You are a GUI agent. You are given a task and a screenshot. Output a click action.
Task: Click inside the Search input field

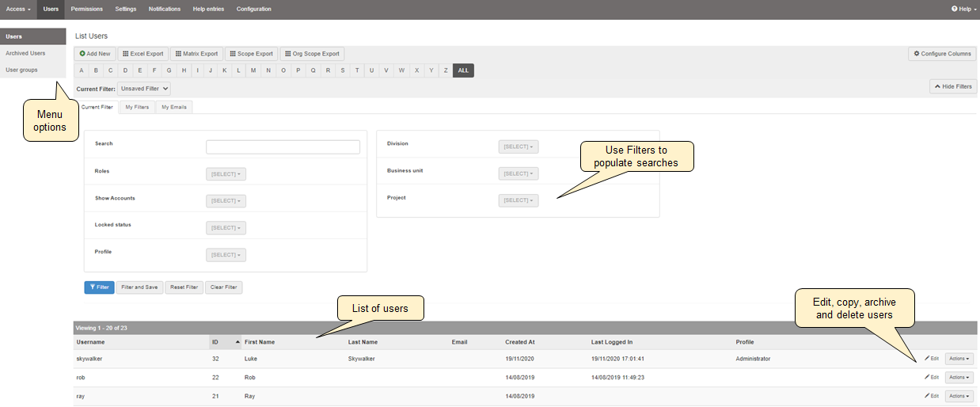[x=283, y=147]
